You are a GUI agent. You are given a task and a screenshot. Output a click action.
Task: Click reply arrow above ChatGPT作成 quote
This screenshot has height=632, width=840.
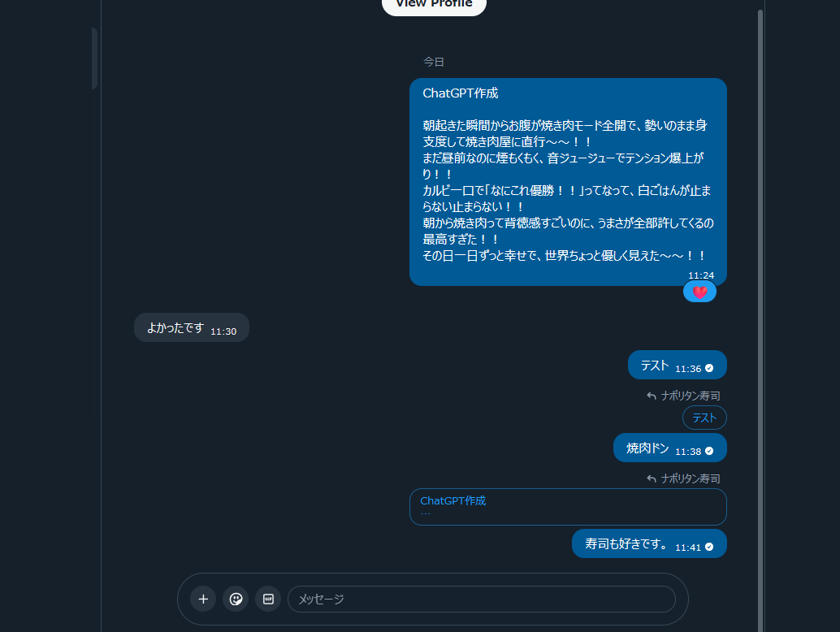[652, 478]
